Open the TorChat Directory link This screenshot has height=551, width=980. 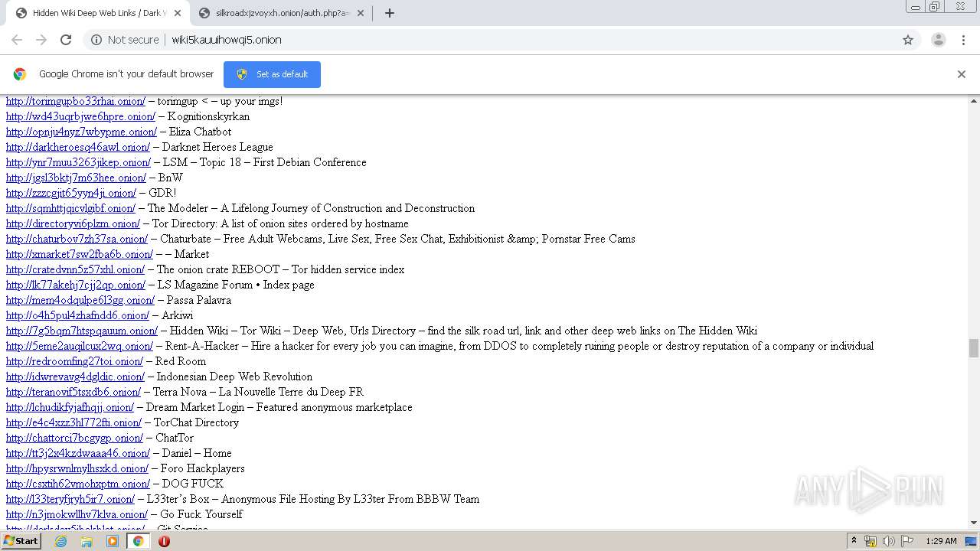pyautogui.click(x=73, y=422)
